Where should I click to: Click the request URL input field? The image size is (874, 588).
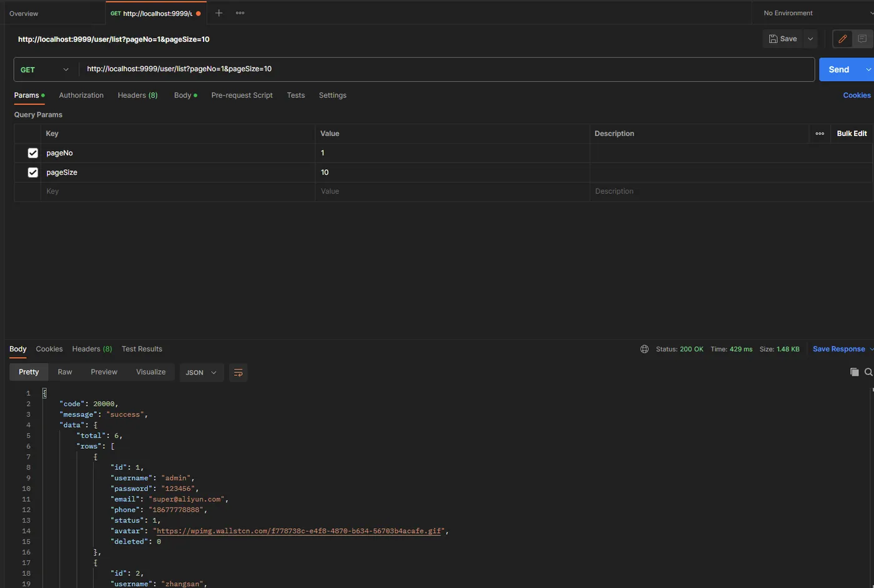tap(446, 69)
